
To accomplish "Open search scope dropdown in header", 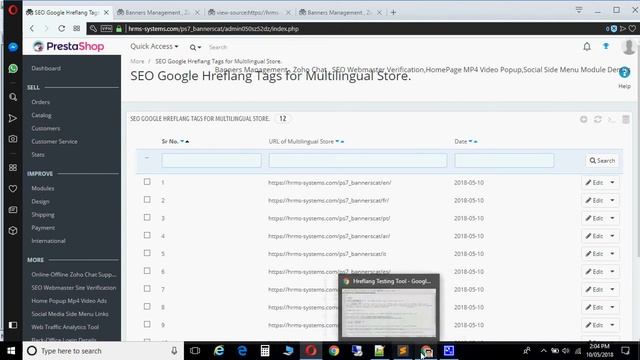I will [195, 47].
